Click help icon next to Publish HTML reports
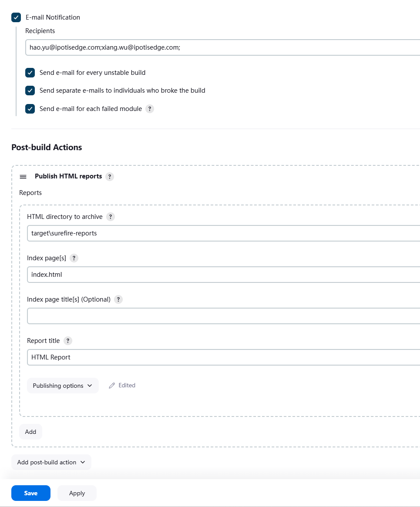 [110, 177]
